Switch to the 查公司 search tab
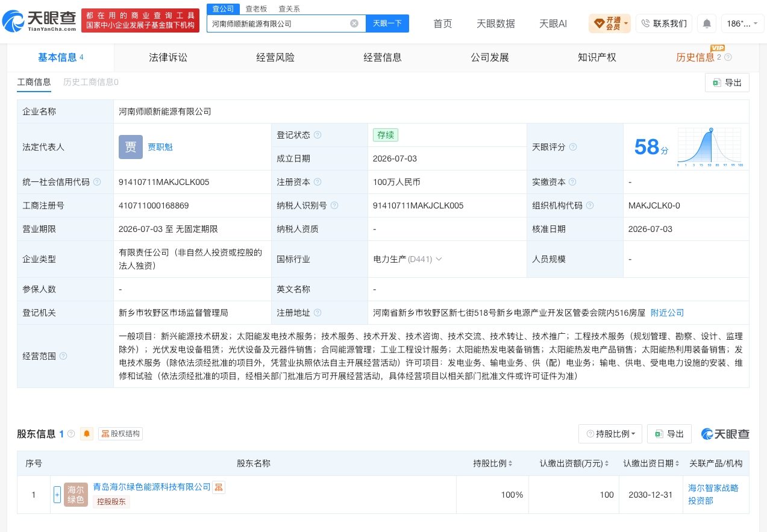767x532 pixels. (x=222, y=9)
